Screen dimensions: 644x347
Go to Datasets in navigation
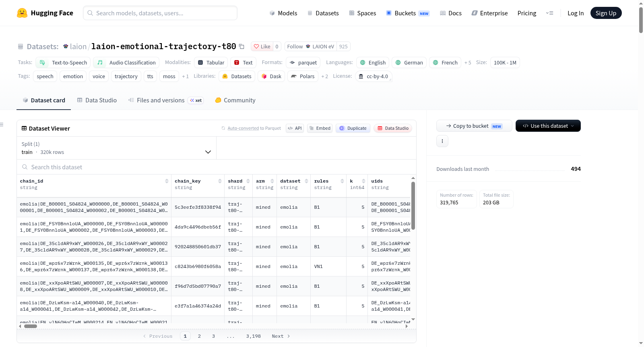(x=323, y=13)
